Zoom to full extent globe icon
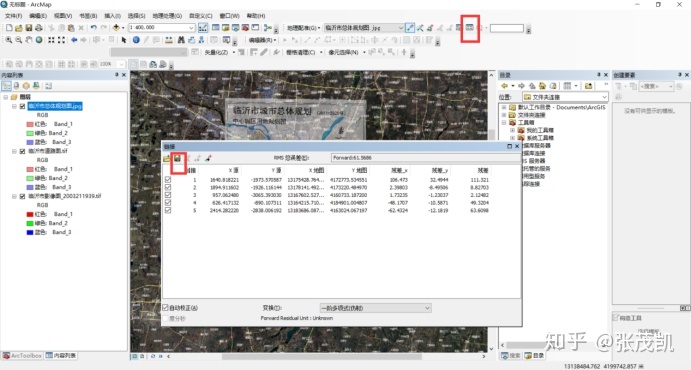 [x=39, y=40]
